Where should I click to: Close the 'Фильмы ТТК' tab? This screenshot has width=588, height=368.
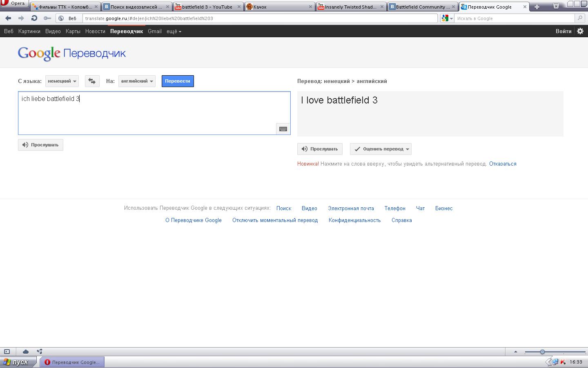click(96, 7)
